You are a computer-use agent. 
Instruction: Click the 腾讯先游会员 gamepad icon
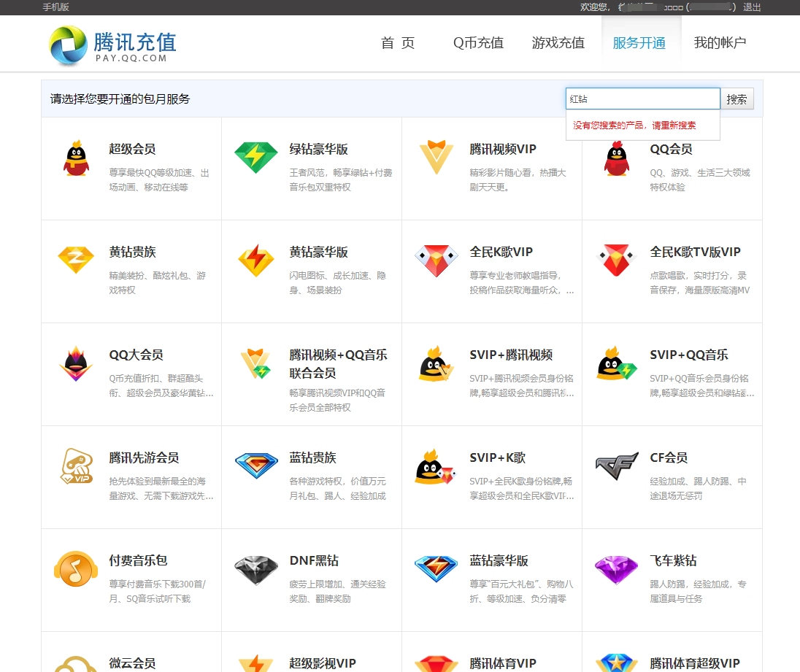tap(77, 466)
